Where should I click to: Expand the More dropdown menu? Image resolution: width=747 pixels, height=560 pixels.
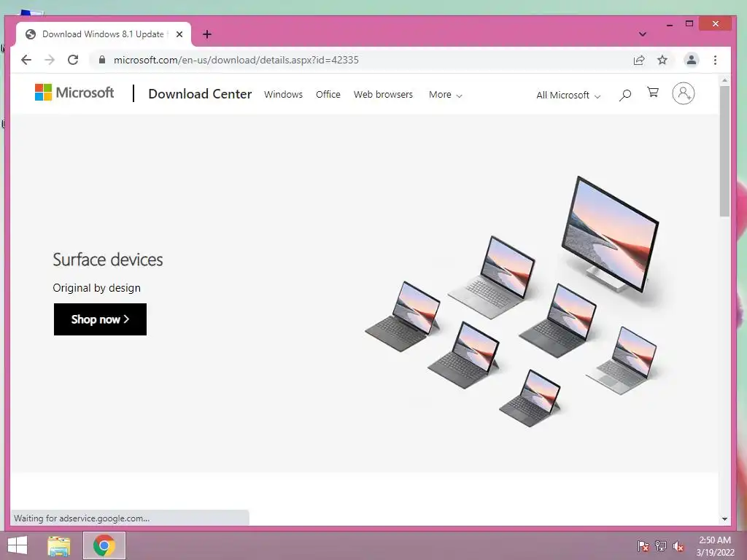coord(446,95)
